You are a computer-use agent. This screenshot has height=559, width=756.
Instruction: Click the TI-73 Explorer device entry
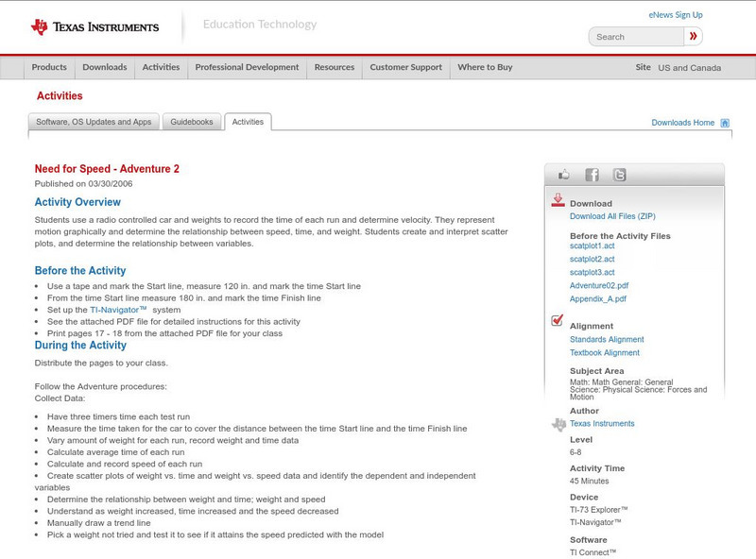pos(599,509)
